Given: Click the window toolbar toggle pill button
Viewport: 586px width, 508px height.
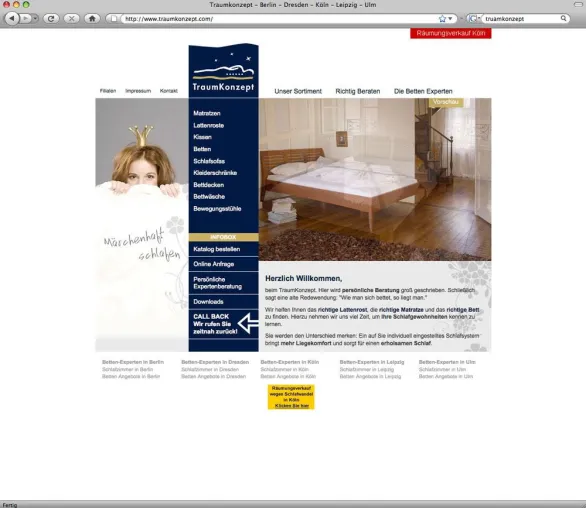Looking at the screenshot, I should (579, 4).
